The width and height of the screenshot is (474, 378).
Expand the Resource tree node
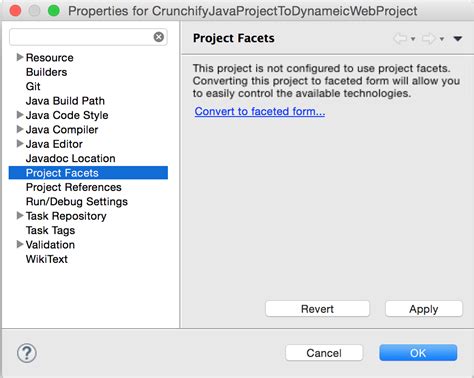tap(20, 57)
